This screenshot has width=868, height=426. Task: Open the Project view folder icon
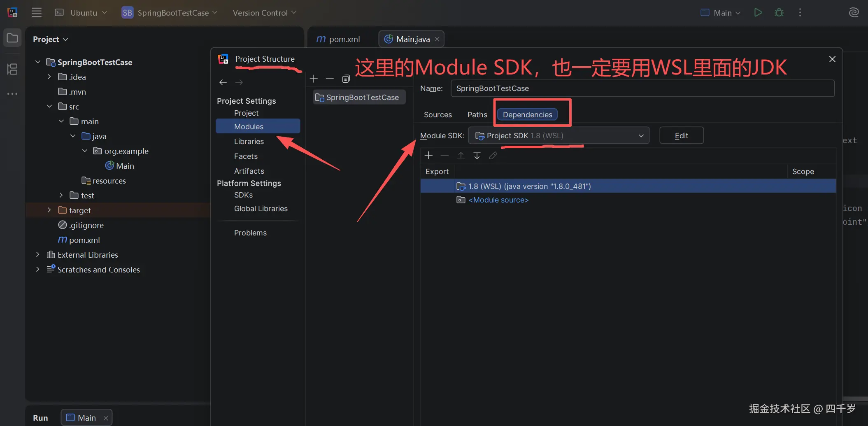click(x=12, y=37)
